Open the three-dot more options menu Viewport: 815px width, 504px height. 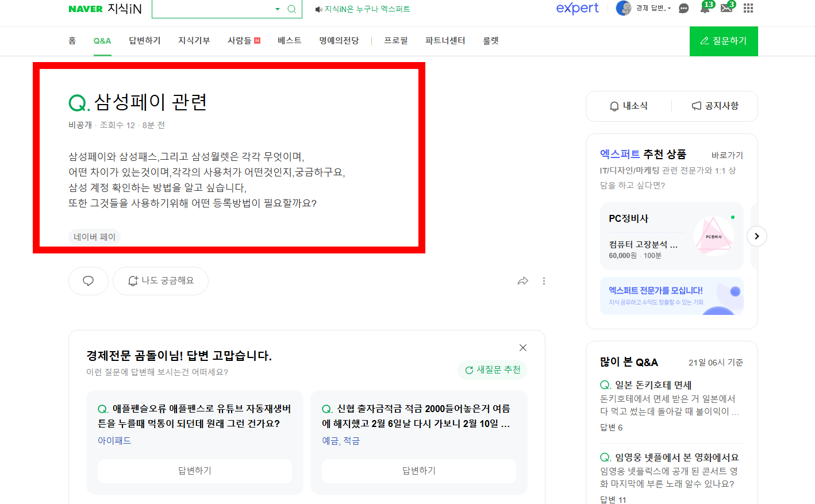pos(544,281)
